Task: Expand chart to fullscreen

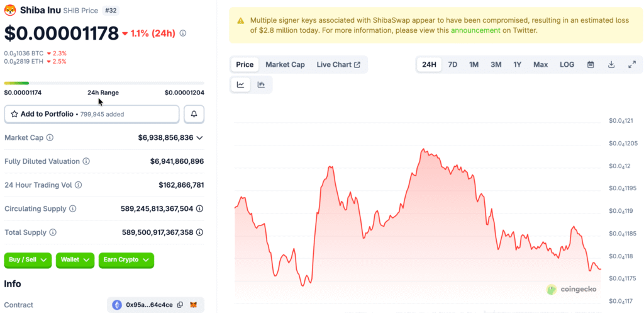Action: [632, 65]
